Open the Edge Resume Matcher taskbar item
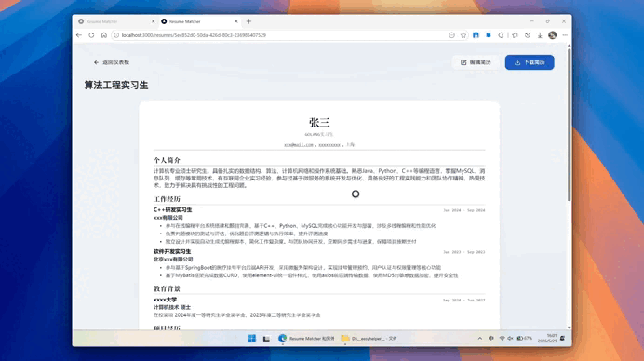The image size is (644, 361). tap(306, 339)
